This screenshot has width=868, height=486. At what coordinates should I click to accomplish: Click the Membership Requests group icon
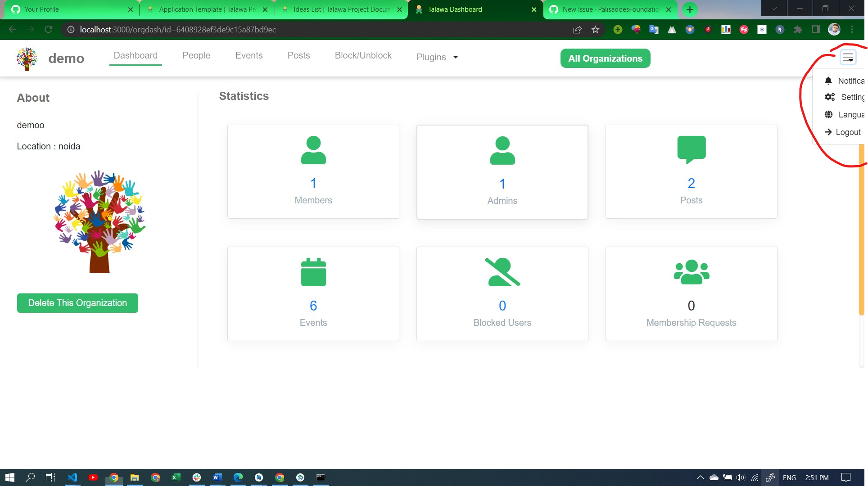[691, 271]
